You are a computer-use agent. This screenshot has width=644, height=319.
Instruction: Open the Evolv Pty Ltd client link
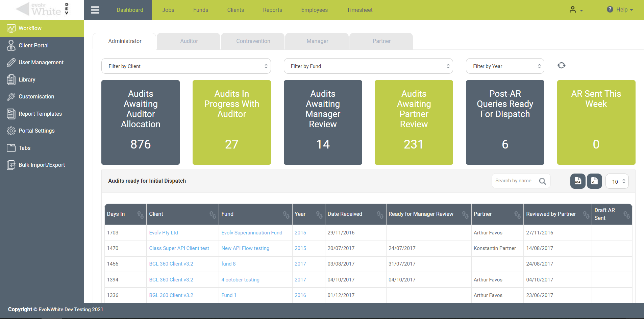pyautogui.click(x=164, y=233)
